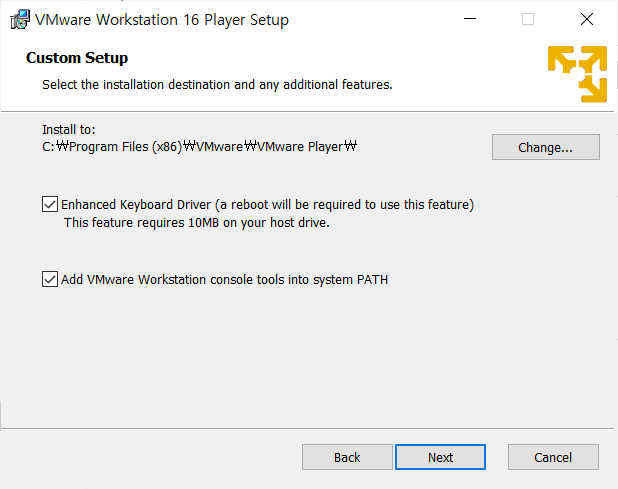Click the 'Install to:' label

pos(69,129)
